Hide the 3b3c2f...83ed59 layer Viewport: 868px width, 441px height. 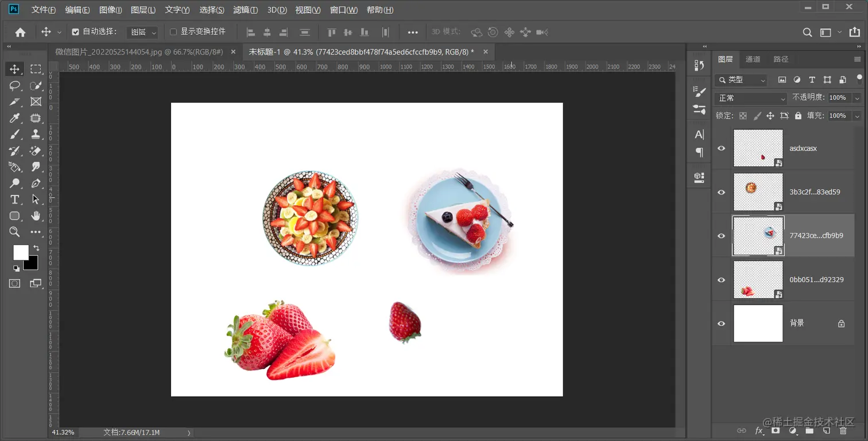click(x=722, y=192)
